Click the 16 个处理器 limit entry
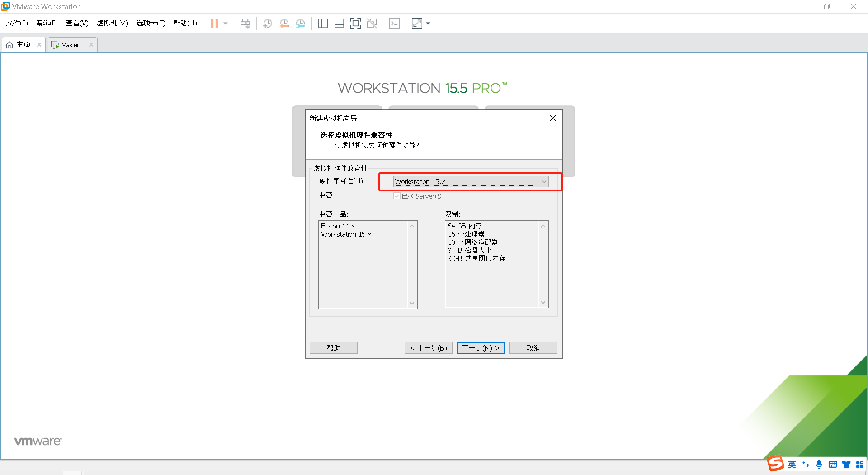This screenshot has width=868, height=475. click(466, 234)
